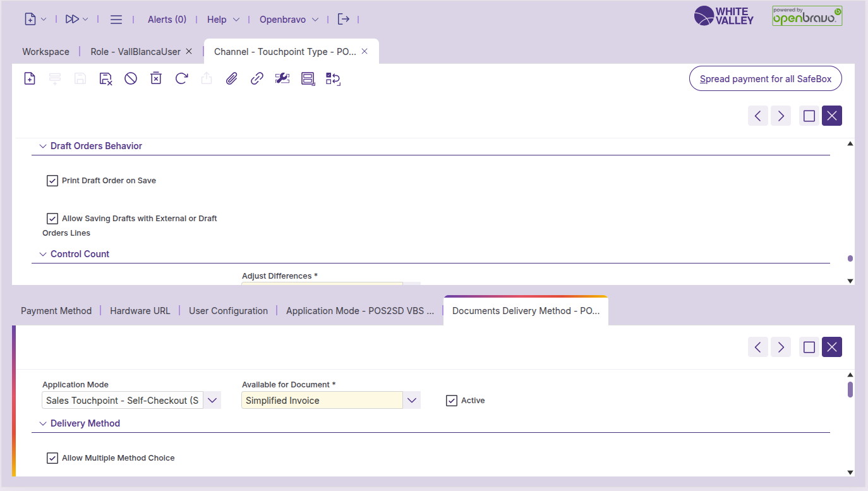868x491 pixels.
Task: Click Spread payment for all SafeBox button
Action: [765, 79]
